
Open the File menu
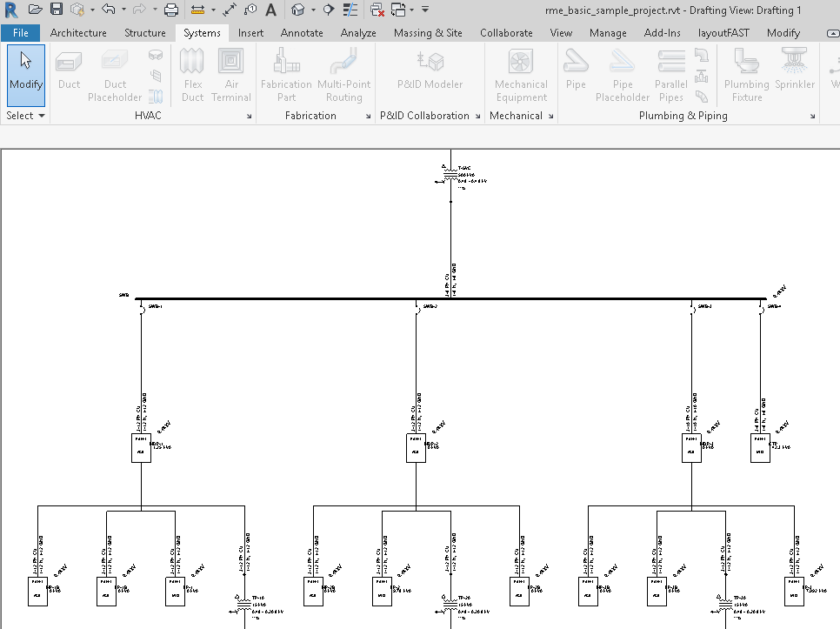(20, 32)
